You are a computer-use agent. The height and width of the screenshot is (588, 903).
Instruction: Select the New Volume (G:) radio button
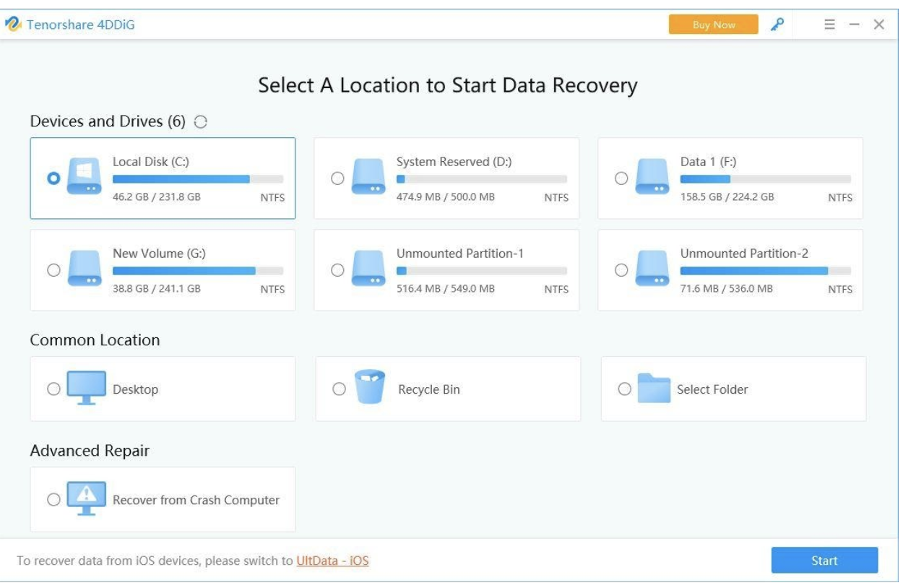click(53, 270)
